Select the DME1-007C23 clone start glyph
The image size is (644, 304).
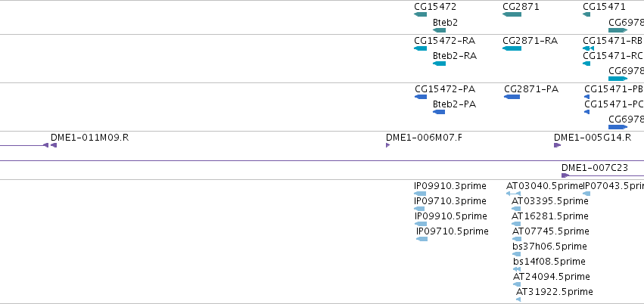click(565, 175)
